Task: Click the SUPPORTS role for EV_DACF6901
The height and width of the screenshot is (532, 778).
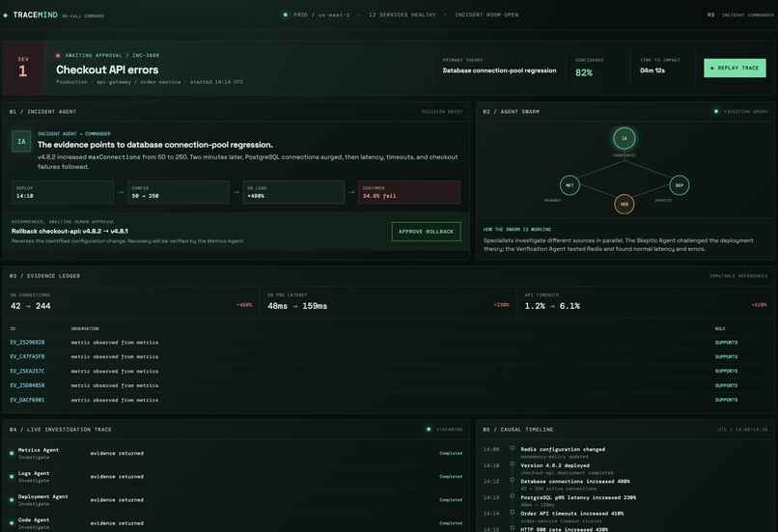Action: [x=727, y=400]
